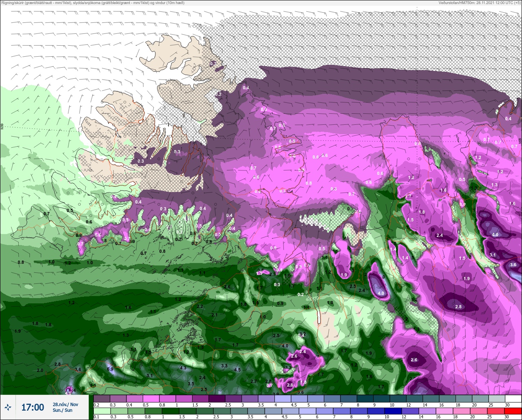Click the '28.nóv./ Nov' date text

[65, 404]
